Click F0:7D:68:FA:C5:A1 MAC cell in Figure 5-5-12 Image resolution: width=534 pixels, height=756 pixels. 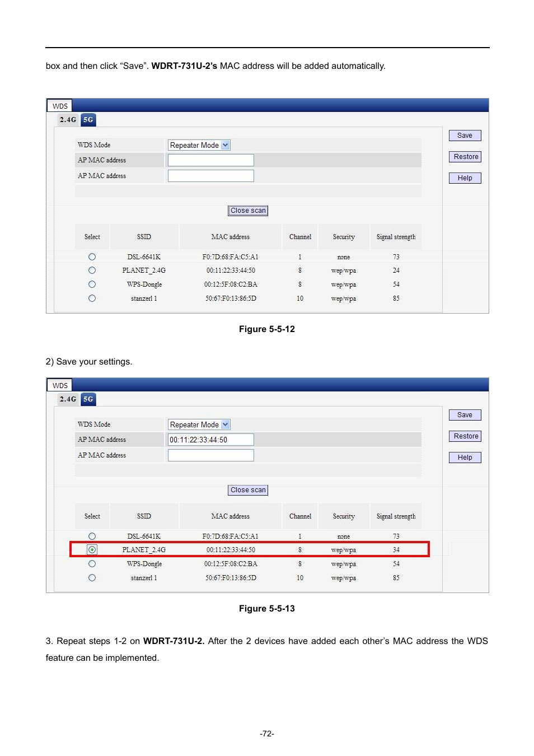pyautogui.click(x=231, y=257)
